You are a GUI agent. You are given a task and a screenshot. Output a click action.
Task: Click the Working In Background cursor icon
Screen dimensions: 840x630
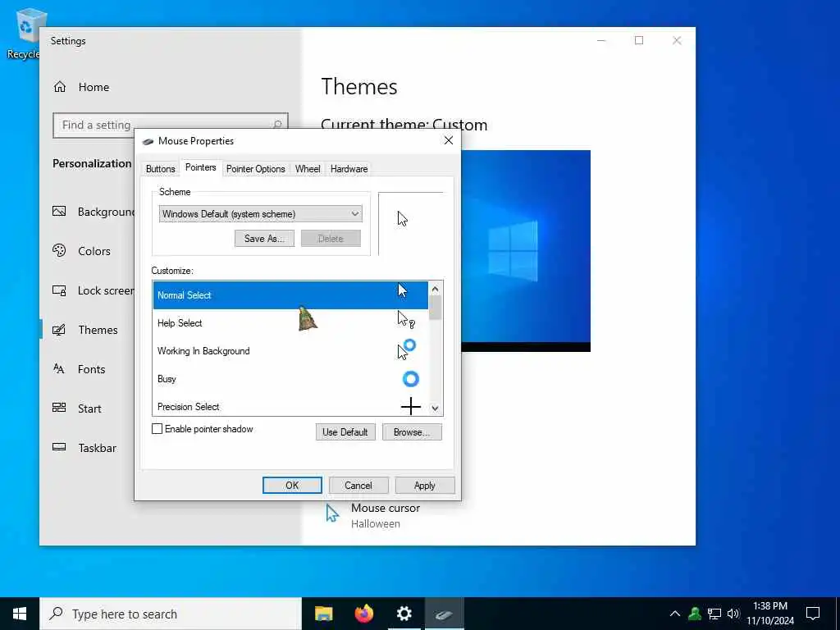click(407, 349)
